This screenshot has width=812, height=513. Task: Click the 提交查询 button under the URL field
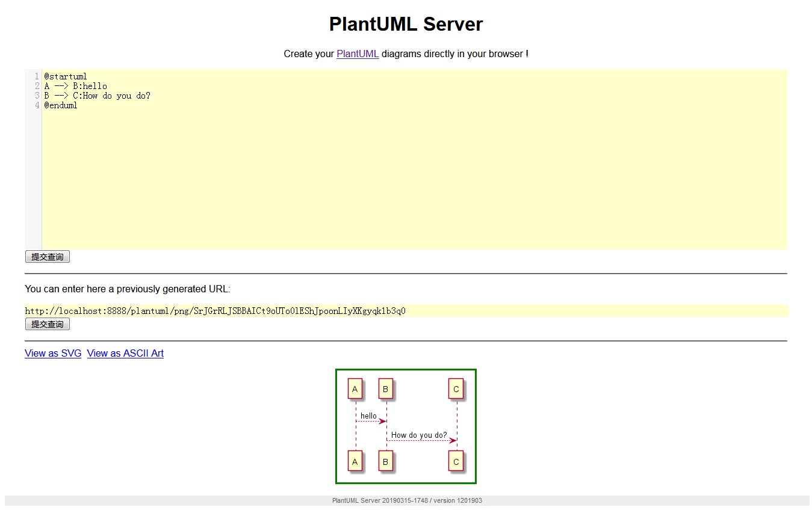pos(48,324)
